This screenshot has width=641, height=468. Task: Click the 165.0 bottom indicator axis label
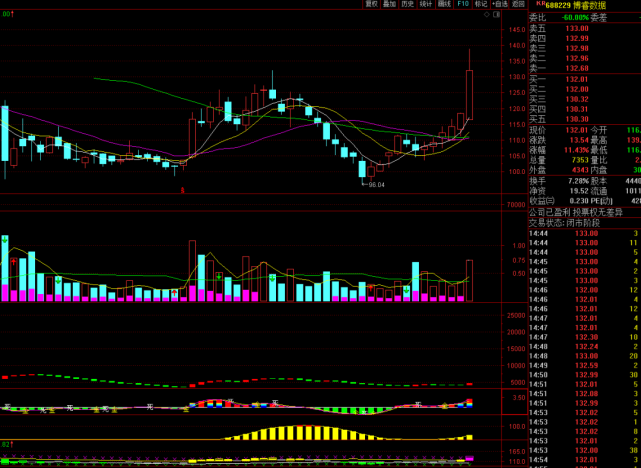[517, 452]
